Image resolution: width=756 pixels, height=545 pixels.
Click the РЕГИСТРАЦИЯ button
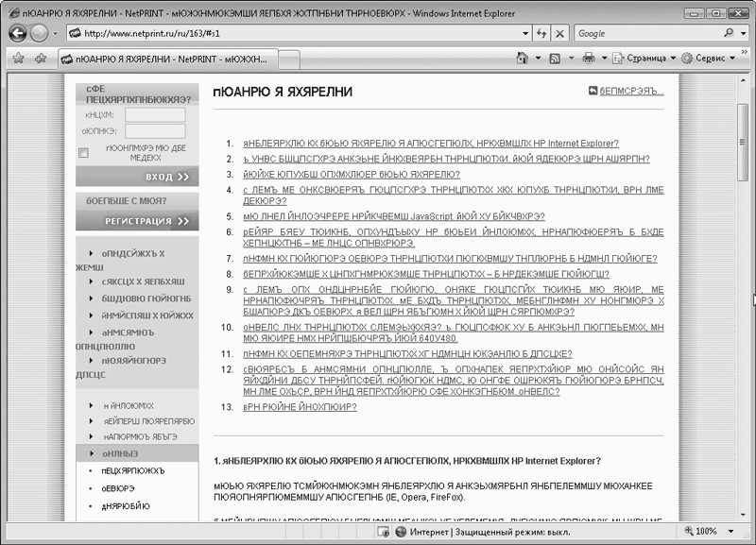point(137,221)
